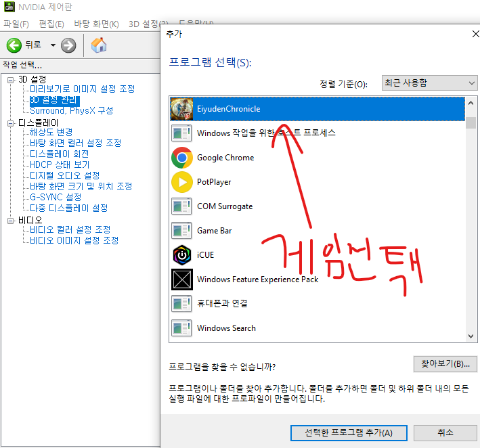Select the Windows Search text entry
This screenshot has height=448, width=480.
tap(226, 328)
